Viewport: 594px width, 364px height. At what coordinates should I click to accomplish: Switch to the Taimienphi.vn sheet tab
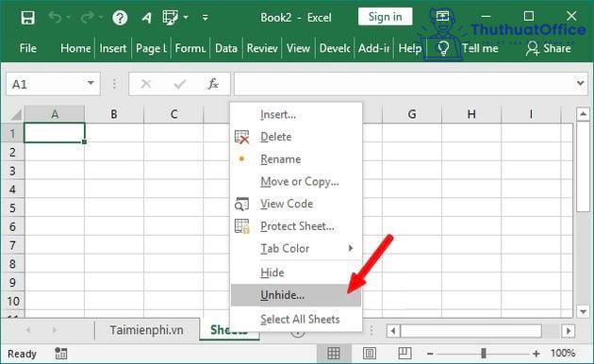coord(146,330)
